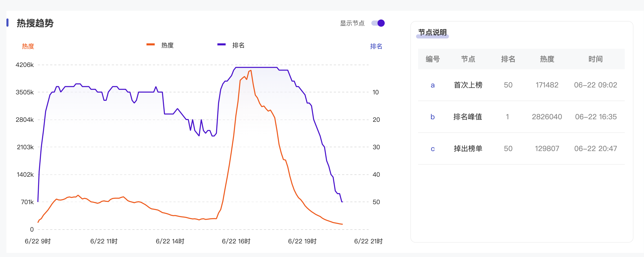Open node c link in table
The image size is (644, 257).
433,149
